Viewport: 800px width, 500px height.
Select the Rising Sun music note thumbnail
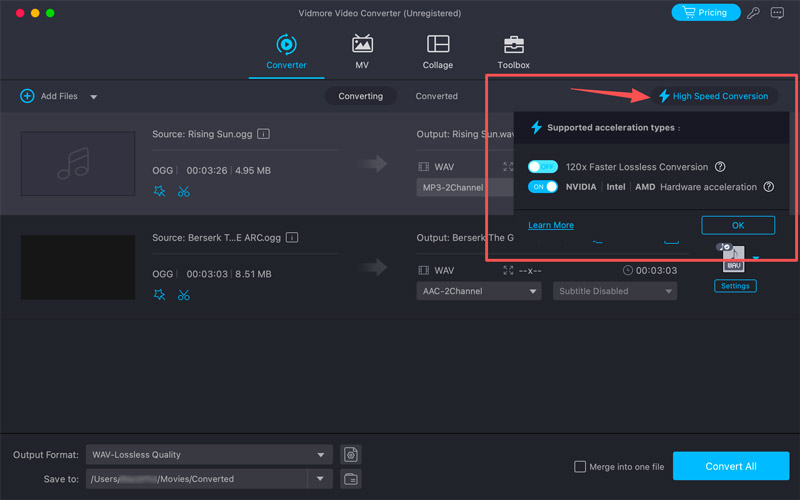(x=78, y=163)
